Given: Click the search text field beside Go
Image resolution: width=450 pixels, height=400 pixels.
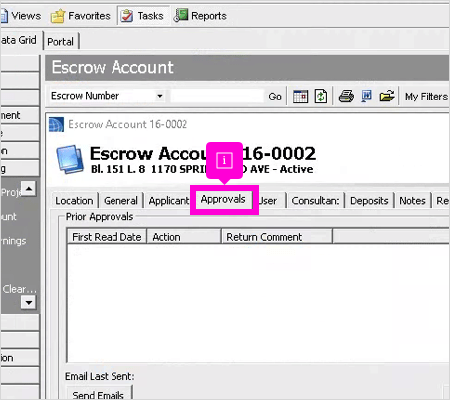Looking at the screenshot, I should point(217,96).
